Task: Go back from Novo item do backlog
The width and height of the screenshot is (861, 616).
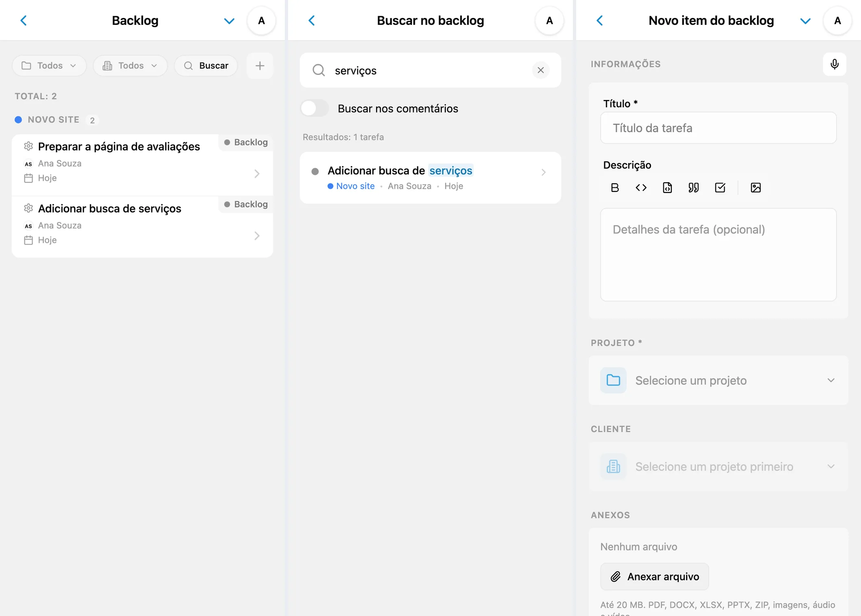Action: 600,20
